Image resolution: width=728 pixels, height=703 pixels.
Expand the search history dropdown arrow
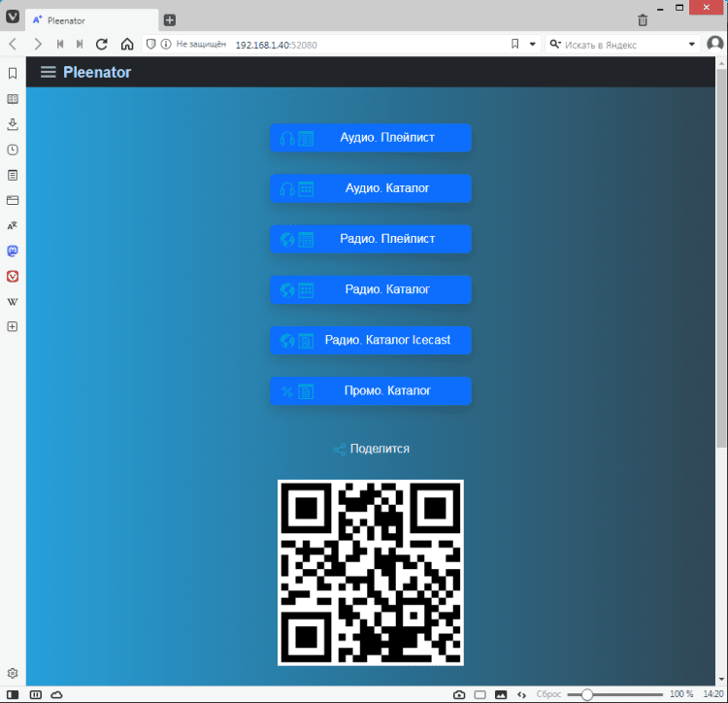(691, 44)
